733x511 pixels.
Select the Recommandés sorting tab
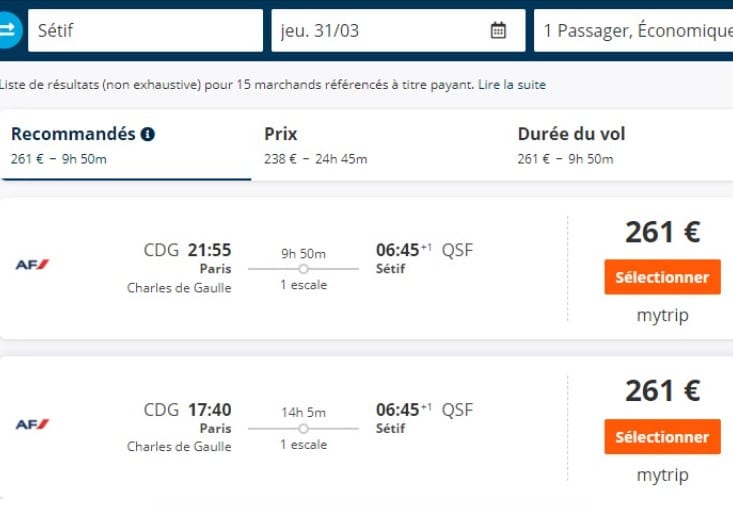click(x=126, y=145)
